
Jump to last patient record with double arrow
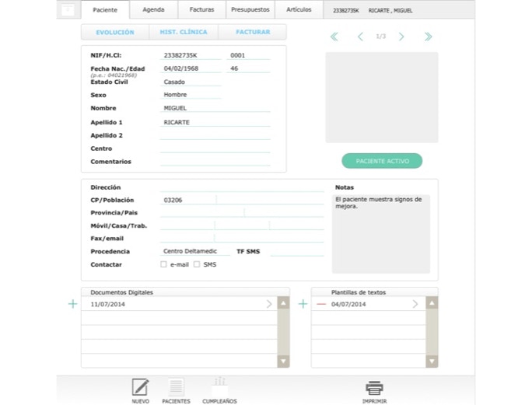tap(428, 37)
